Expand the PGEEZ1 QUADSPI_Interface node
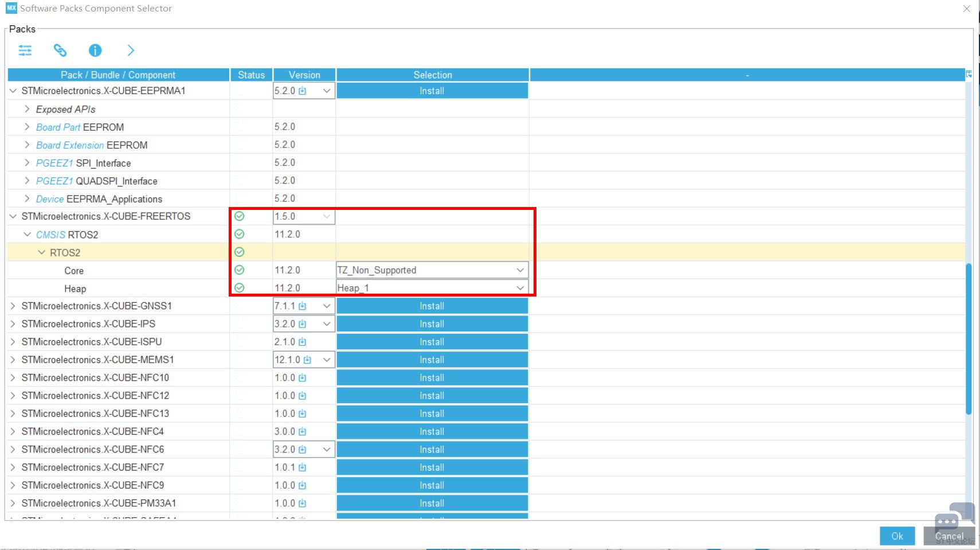Viewport: 980px width, 550px height. (x=27, y=181)
